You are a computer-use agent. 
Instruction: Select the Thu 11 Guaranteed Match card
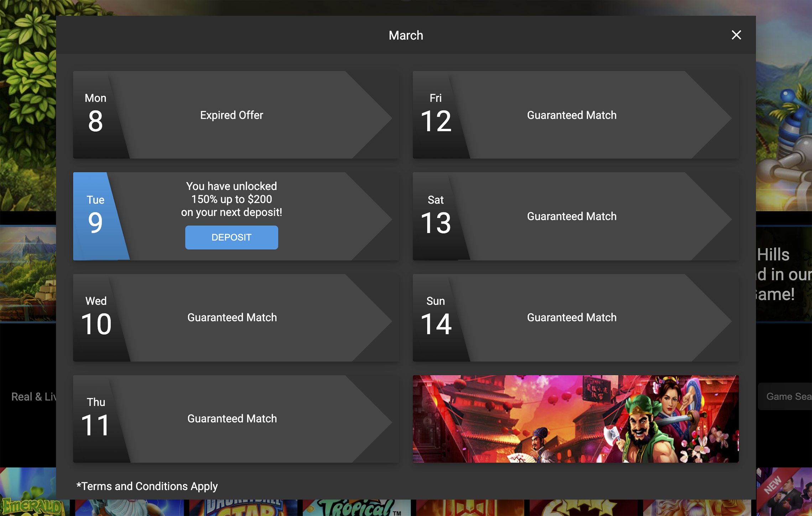pos(236,419)
